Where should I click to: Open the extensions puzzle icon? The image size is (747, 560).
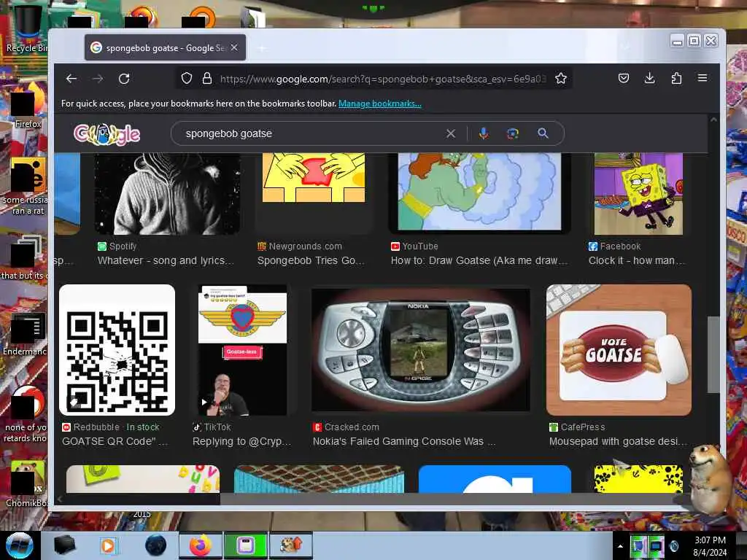click(x=676, y=78)
